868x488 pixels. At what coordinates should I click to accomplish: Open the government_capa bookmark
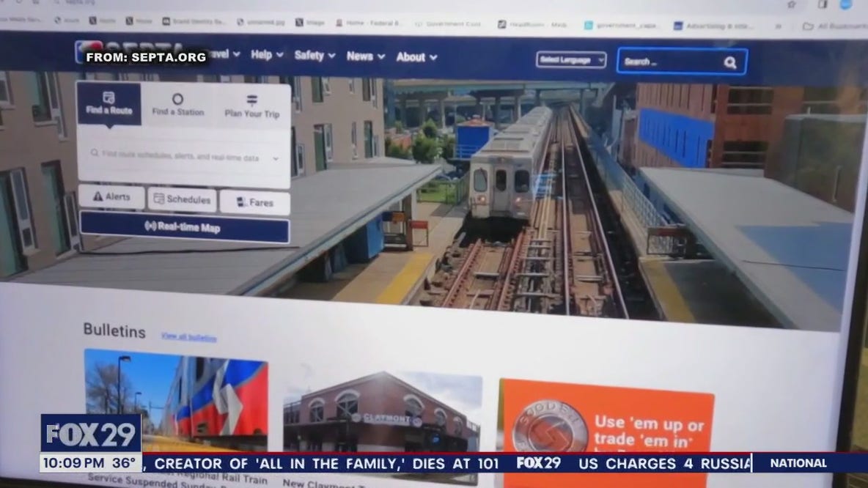[x=622, y=26]
